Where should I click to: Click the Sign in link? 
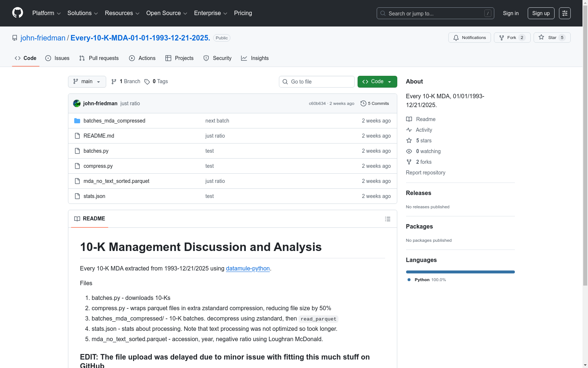pyautogui.click(x=511, y=13)
